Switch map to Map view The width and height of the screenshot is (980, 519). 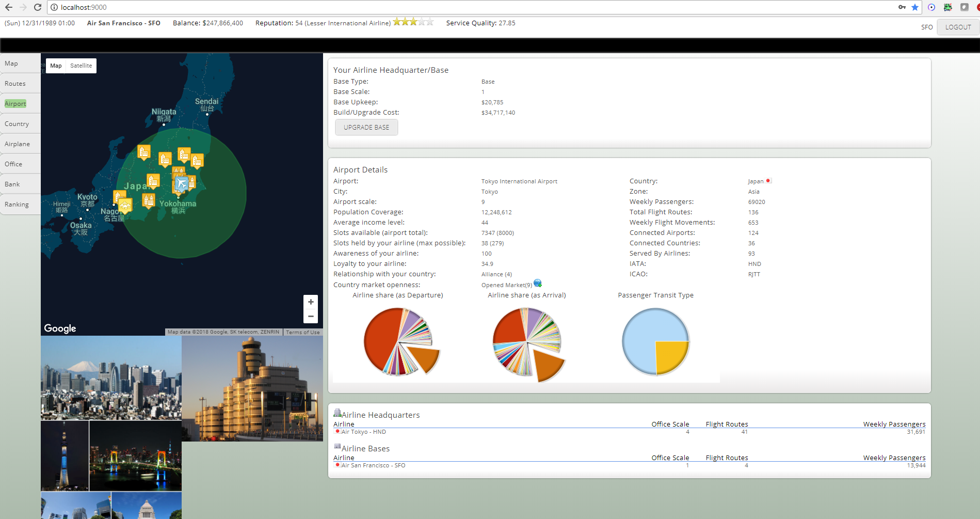(x=56, y=66)
